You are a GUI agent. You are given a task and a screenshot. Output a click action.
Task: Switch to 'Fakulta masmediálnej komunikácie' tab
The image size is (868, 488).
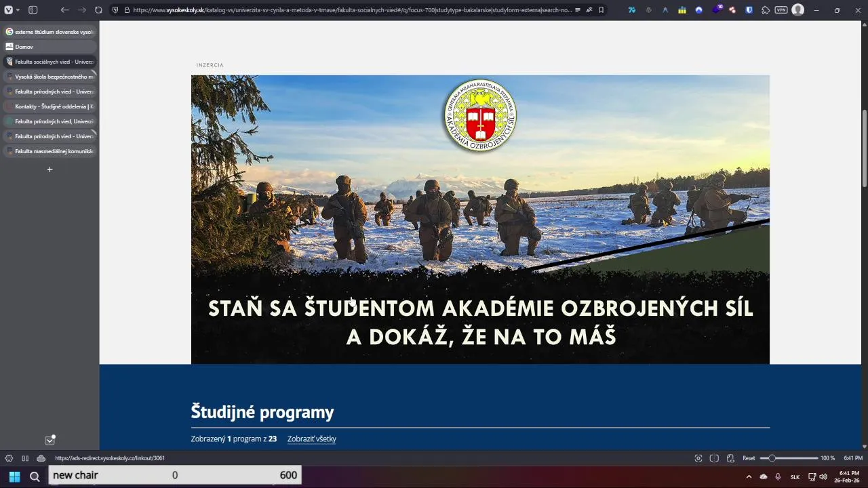50,151
